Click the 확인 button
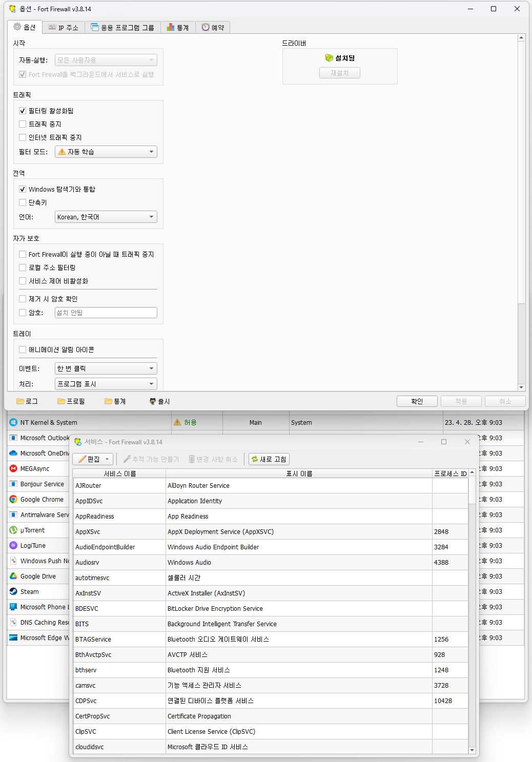This screenshot has height=762, width=532. point(417,401)
